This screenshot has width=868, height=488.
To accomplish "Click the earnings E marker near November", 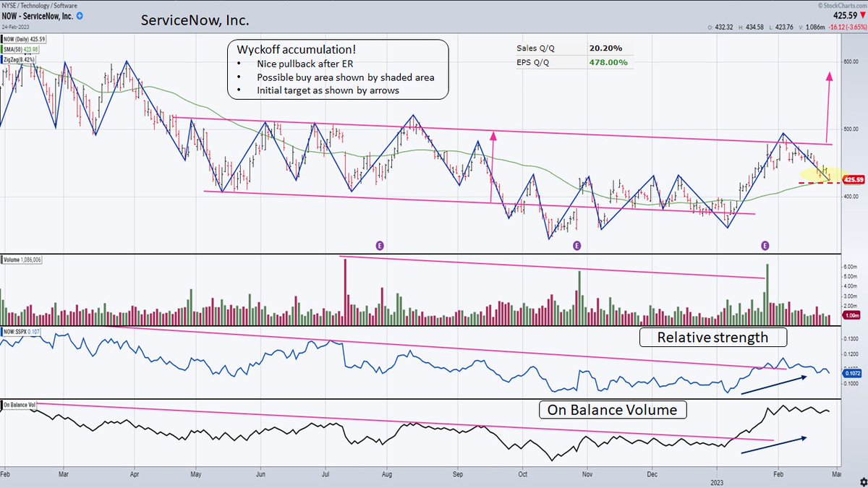I will click(576, 246).
